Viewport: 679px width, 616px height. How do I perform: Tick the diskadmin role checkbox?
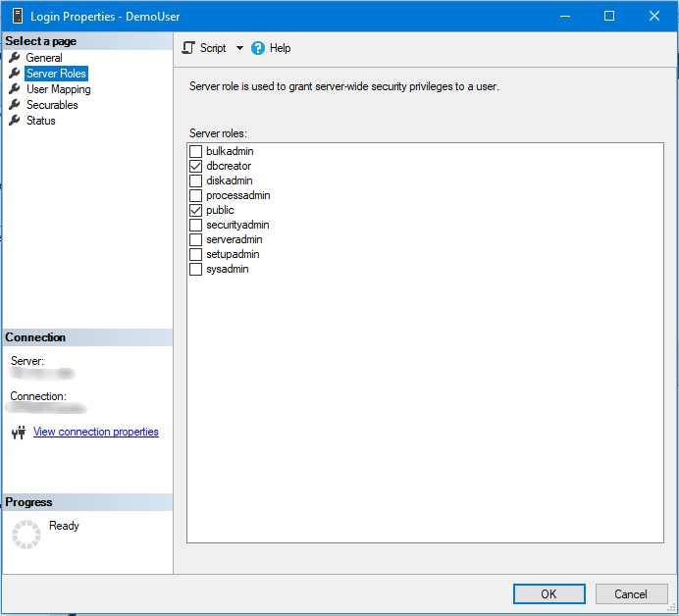[195, 180]
